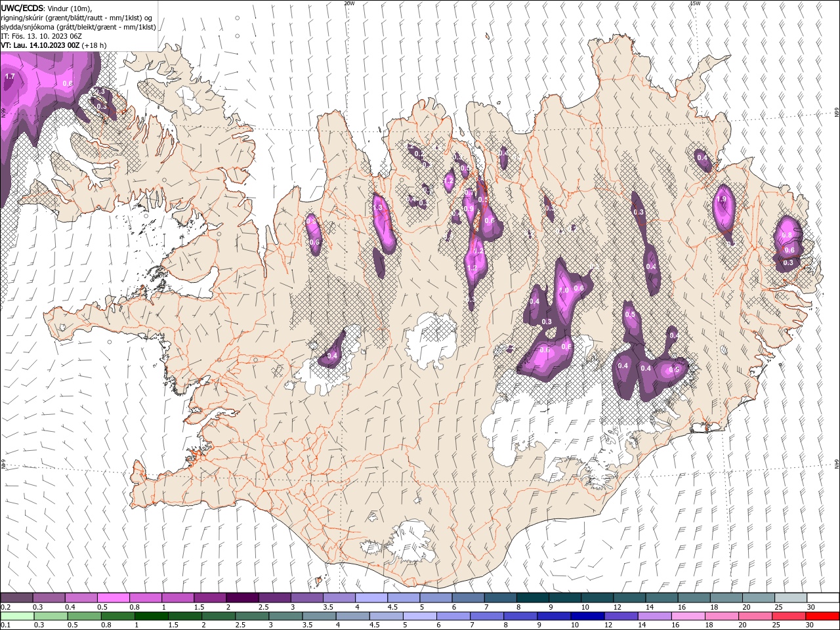840x630 pixels.
Task: Click the lower legend swatch starting at 7
Action: (487, 616)
